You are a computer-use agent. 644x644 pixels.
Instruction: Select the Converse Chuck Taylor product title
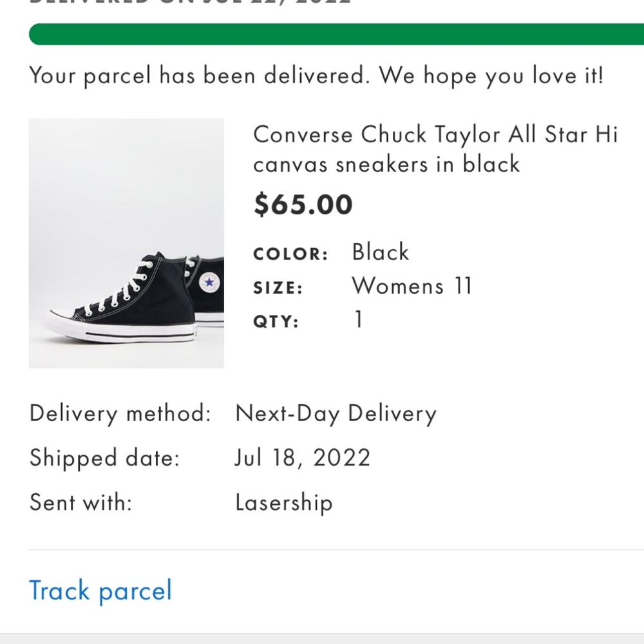[x=436, y=148]
